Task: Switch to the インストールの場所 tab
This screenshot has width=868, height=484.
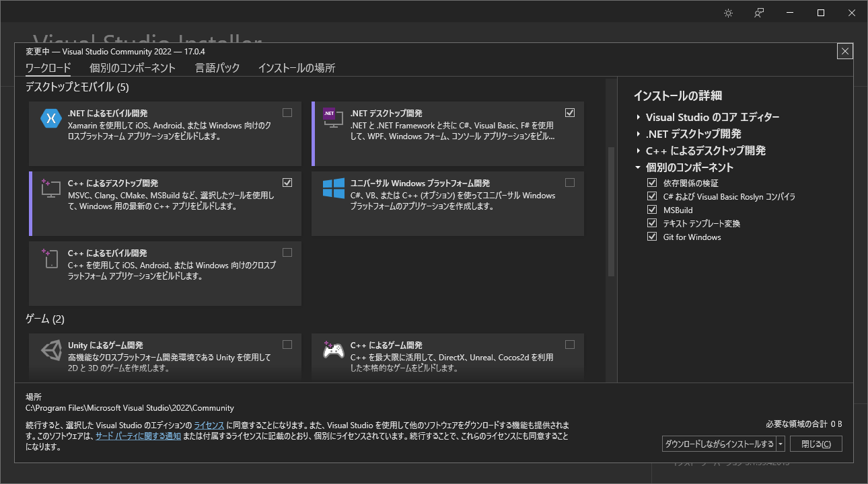Action: click(x=297, y=68)
